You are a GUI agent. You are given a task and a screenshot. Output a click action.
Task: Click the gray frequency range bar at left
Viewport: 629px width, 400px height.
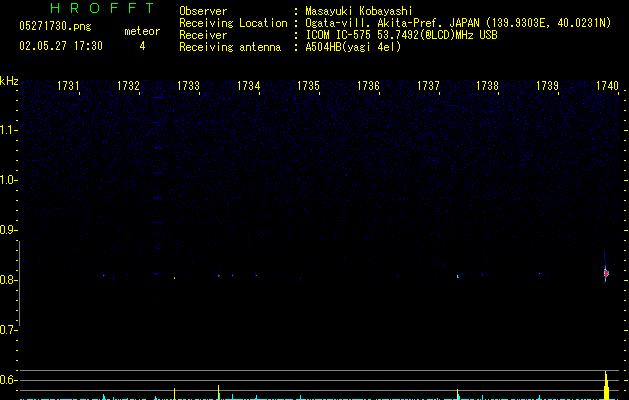click(x=19, y=283)
